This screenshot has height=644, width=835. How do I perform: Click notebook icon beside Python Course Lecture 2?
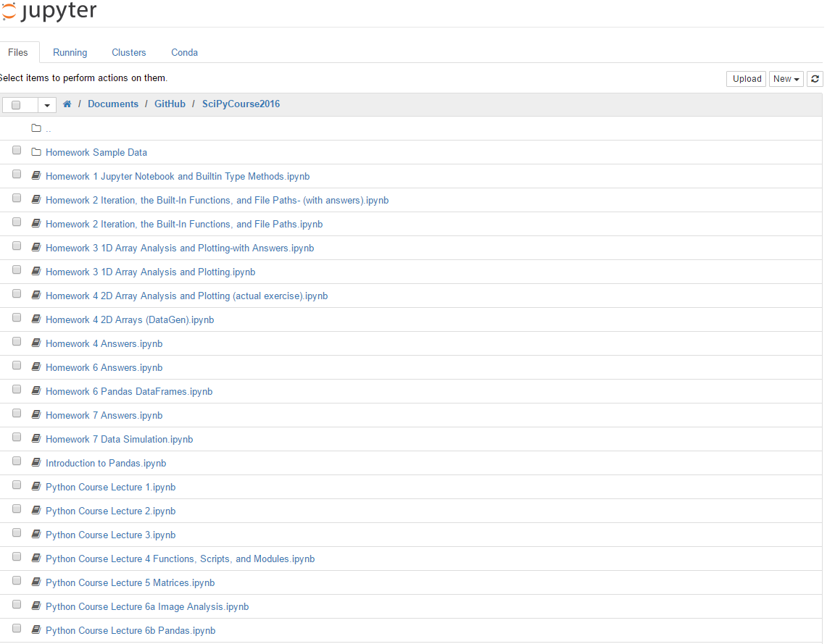(x=36, y=511)
